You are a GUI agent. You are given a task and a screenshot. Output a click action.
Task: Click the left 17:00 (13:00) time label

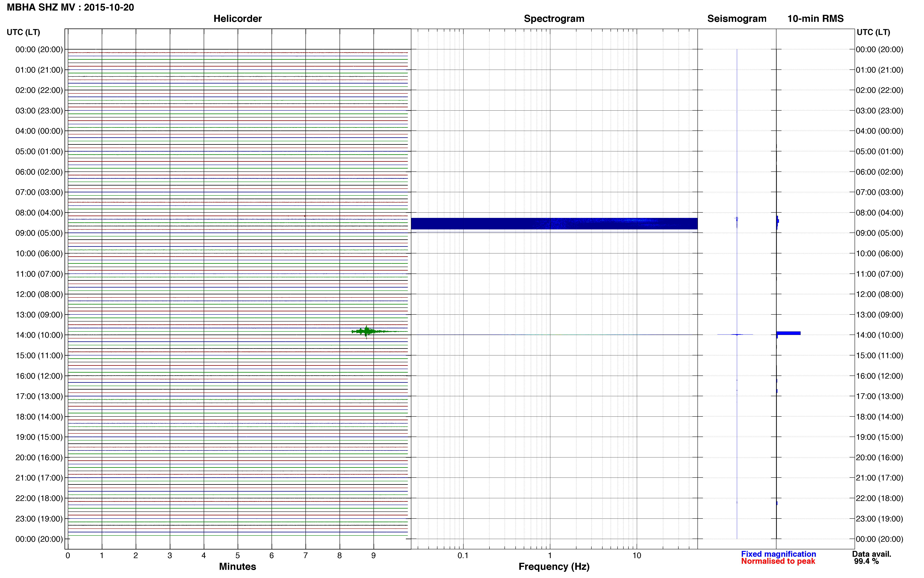point(39,396)
